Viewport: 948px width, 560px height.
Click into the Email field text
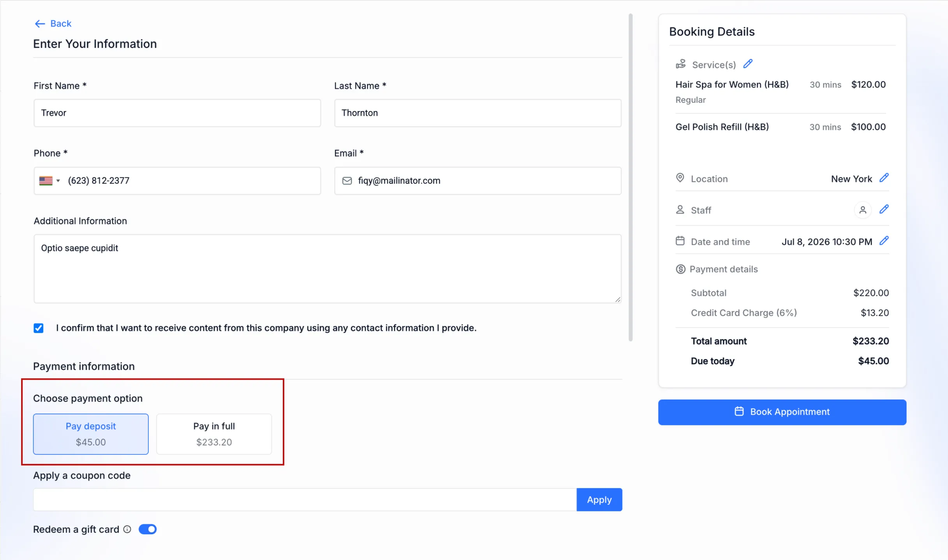coord(478,181)
